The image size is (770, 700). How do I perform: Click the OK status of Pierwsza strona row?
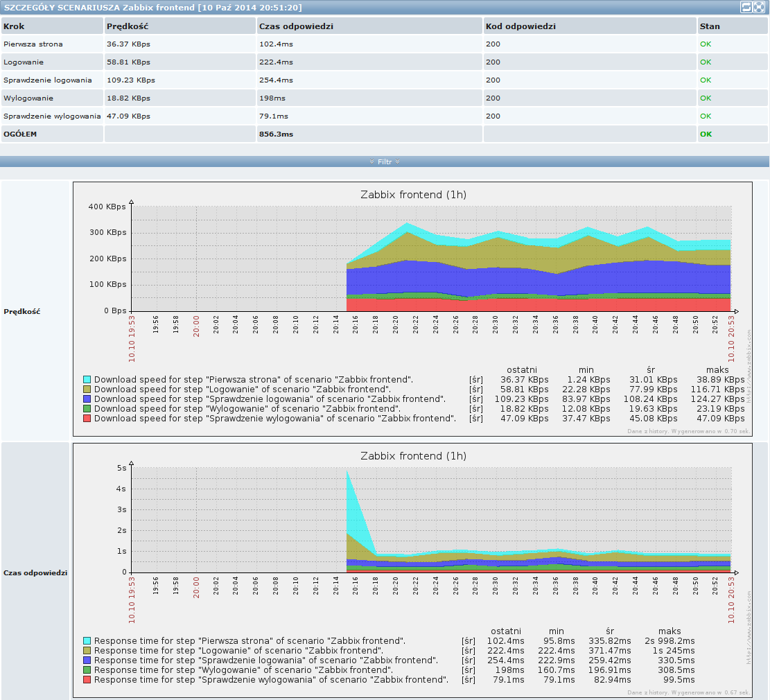(706, 44)
